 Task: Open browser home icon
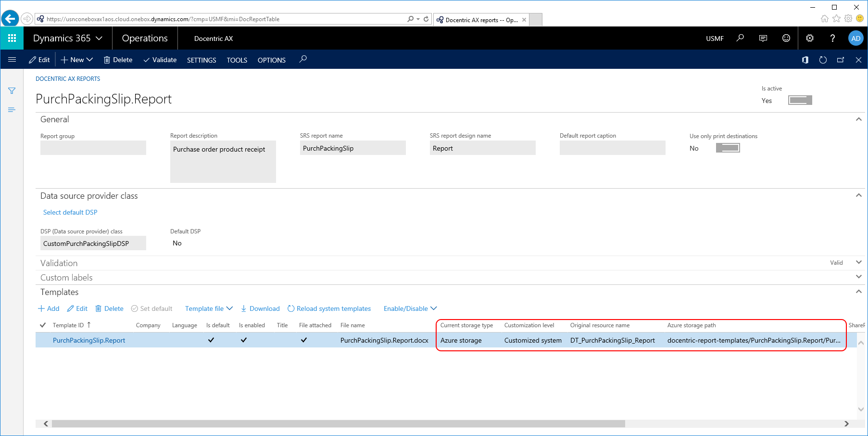point(825,18)
